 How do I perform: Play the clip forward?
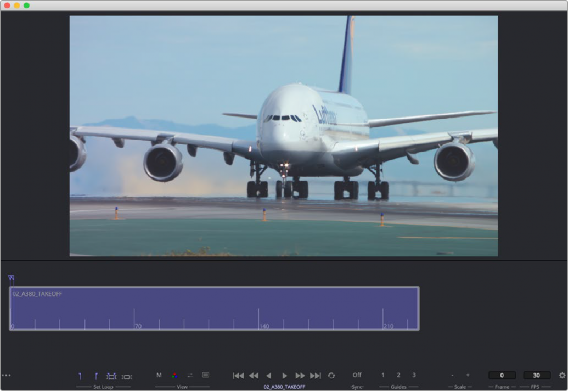click(x=285, y=376)
